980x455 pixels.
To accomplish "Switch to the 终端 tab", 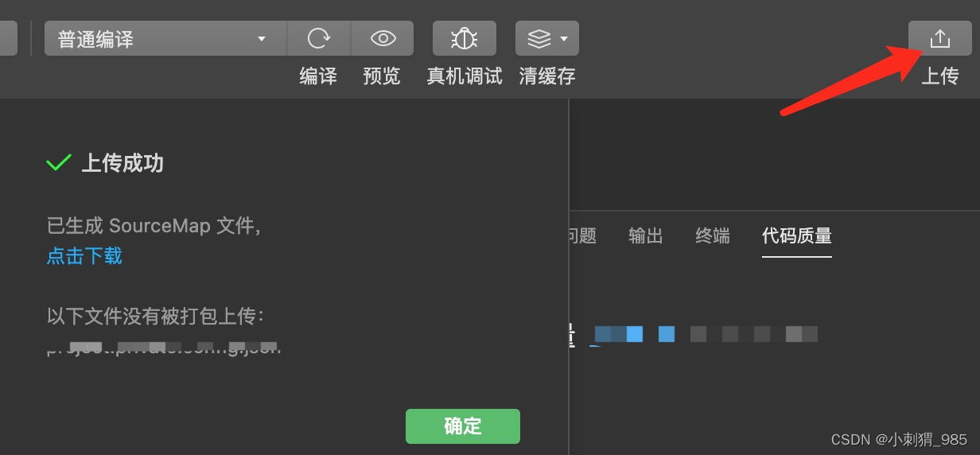I will (x=712, y=235).
